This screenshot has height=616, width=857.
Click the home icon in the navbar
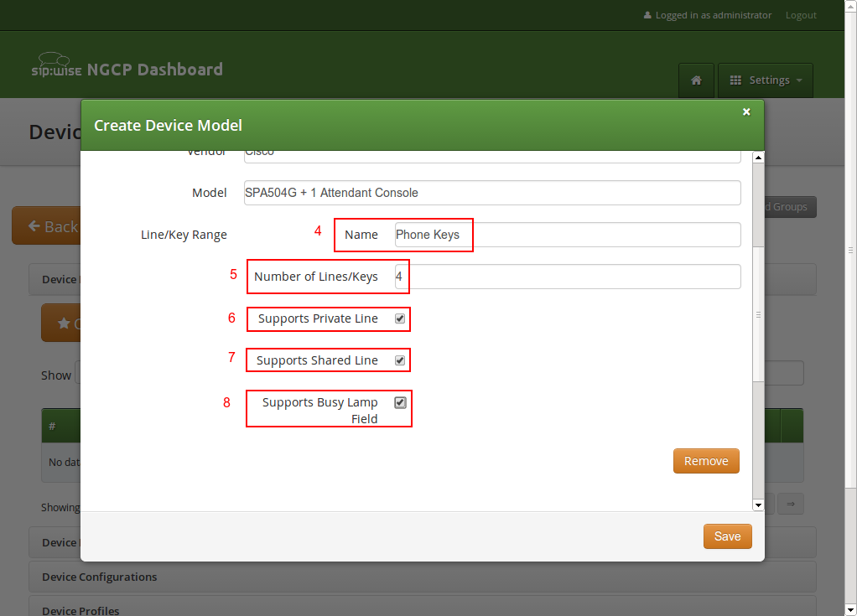pyautogui.click(x=696, y=80)
